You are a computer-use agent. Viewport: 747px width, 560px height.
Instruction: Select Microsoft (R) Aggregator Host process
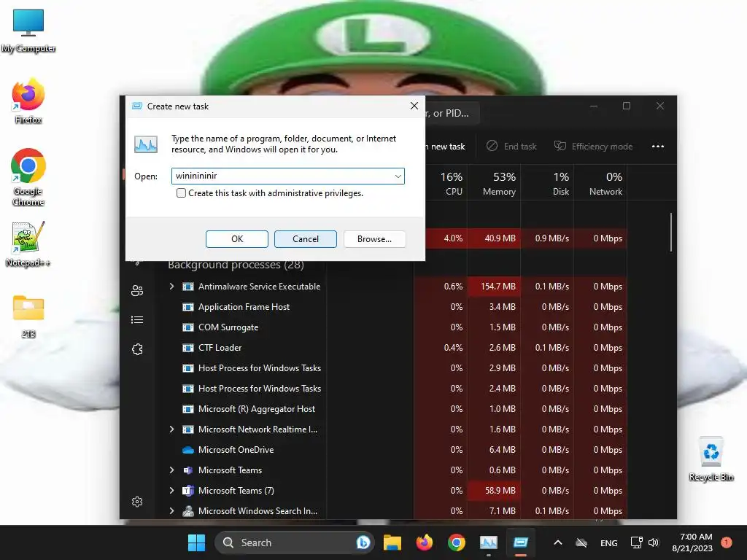tap(256, 409)
